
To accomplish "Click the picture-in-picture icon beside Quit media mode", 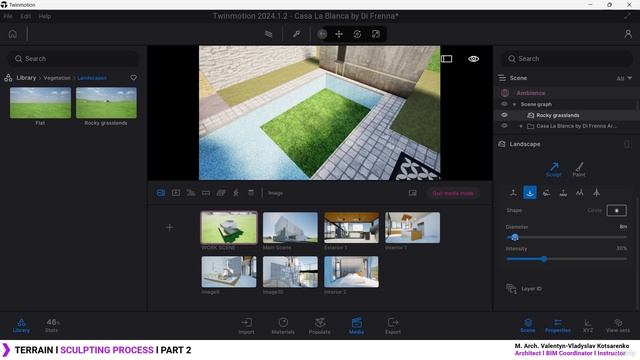I will (413, 193).
